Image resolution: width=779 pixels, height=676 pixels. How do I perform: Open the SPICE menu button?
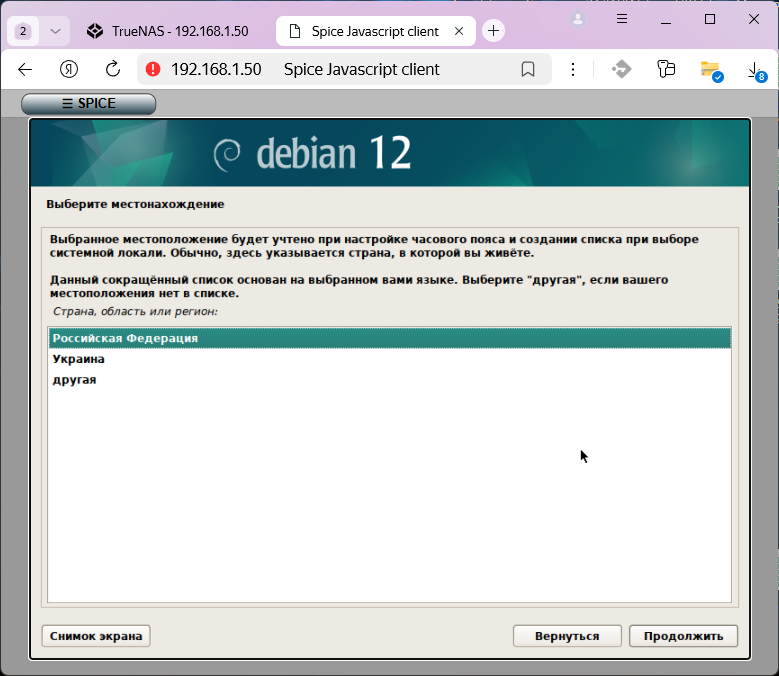coord(88,103)
